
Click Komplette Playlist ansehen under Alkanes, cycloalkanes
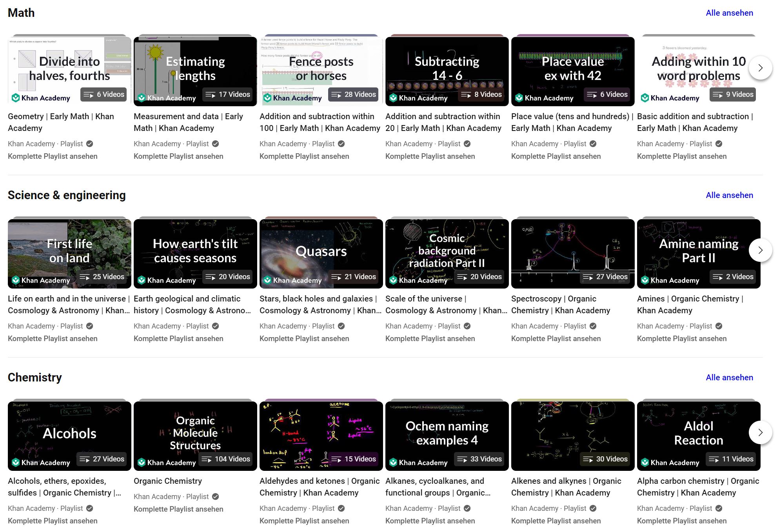[x=430, y=521]
